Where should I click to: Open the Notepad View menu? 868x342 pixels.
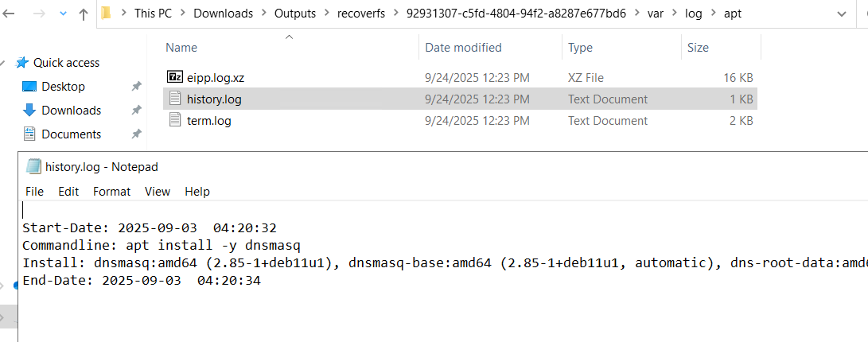click(158, 191)
